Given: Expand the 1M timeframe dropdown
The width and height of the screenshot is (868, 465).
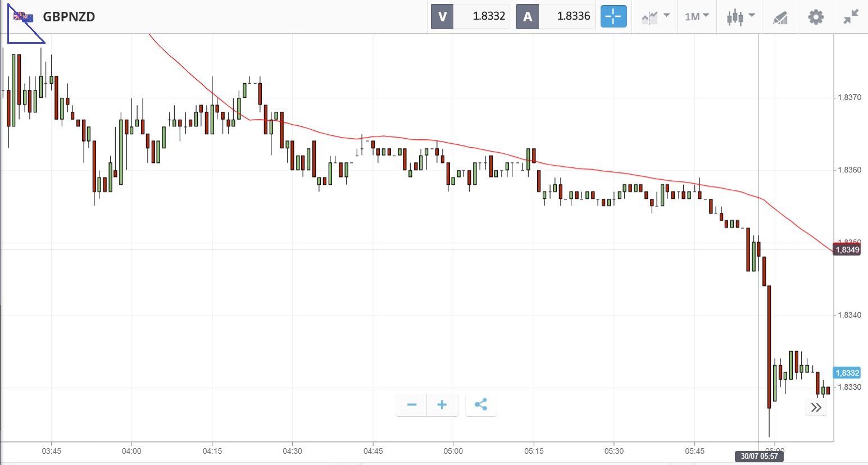Looking at the screenshot, I should (x=697, y=16).
